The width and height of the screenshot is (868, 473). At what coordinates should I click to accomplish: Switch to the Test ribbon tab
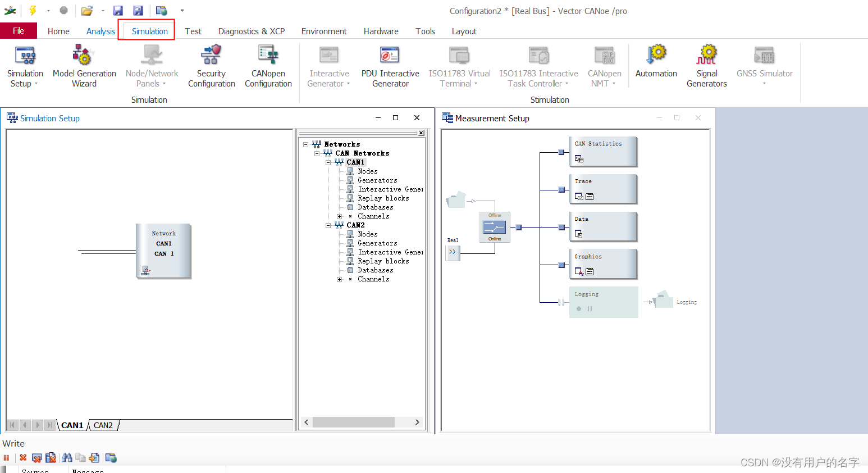[x=193, y=31]
